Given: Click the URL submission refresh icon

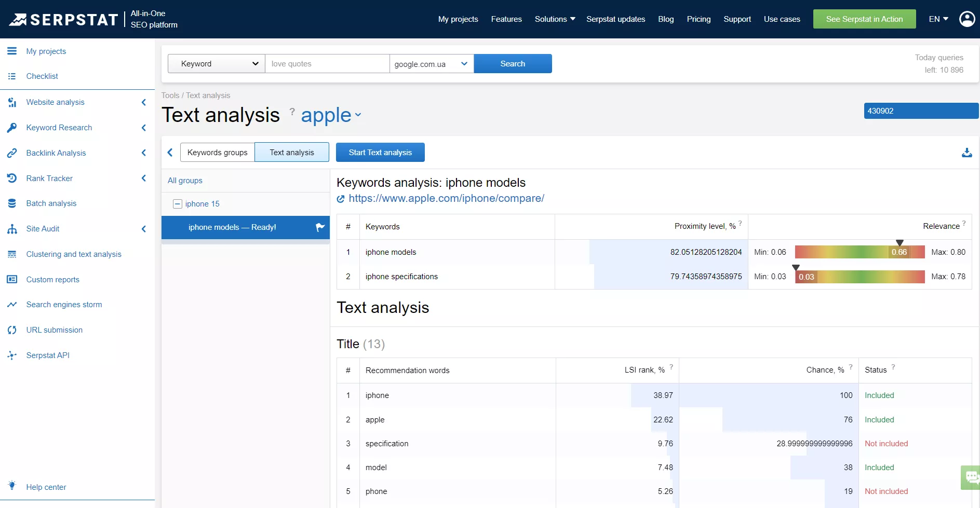Looking at the screenshot, I should [x=12, y=330].
